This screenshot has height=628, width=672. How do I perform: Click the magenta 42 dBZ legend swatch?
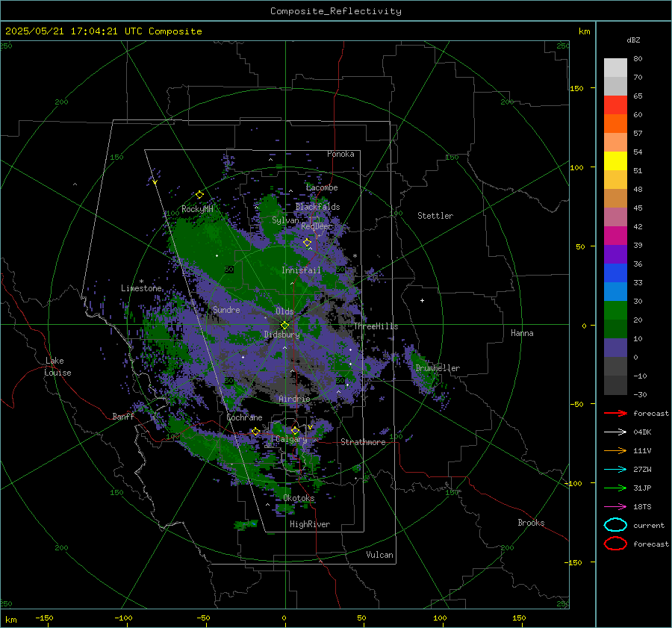coord(615,235)
